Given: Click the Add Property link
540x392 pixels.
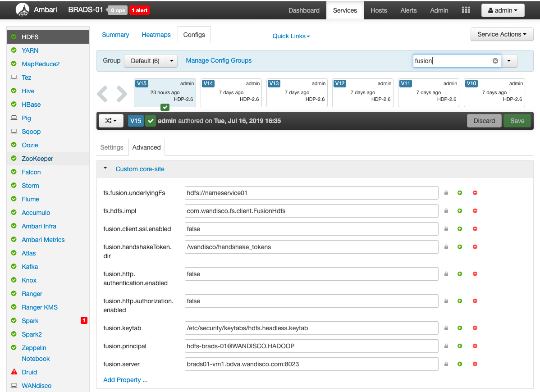Looking at the screenshot, I should click(125, 380).
